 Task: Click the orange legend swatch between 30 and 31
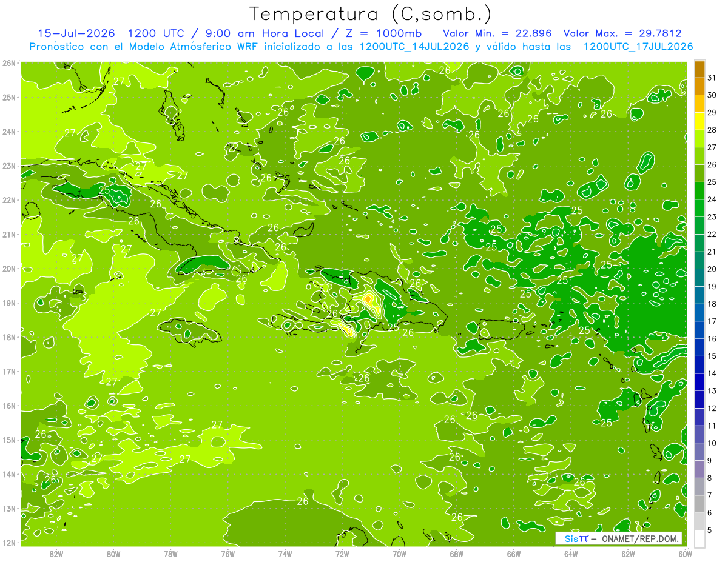point(699,87)
